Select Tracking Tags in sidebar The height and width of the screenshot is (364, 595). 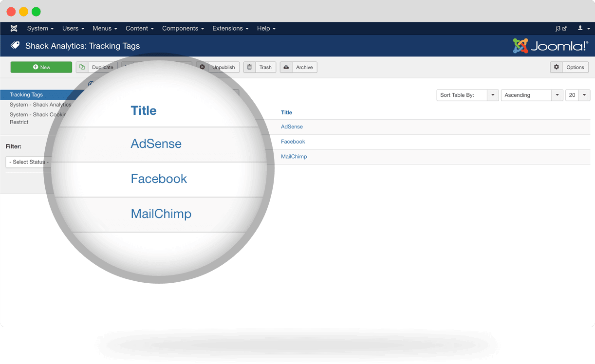click(26, 95)
